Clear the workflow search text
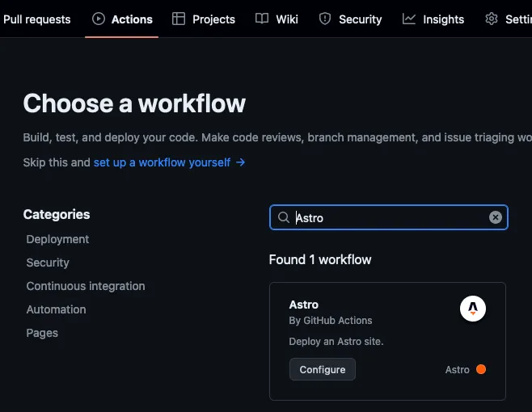Viewport: 532px width, 412px height. (x=496, y=217)
